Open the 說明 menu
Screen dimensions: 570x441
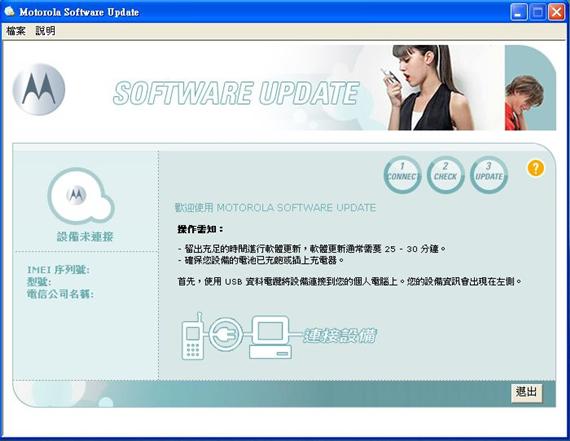[x=45, y=31]
